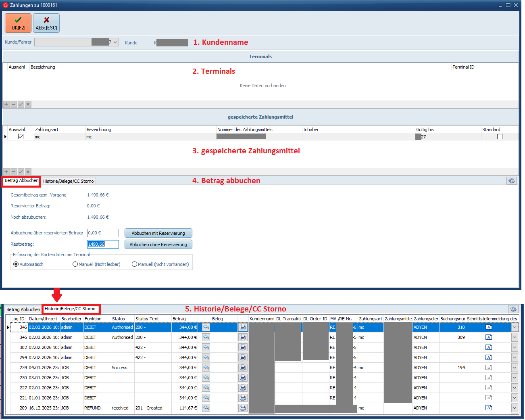This screenshot has width=525, height=420.
Task: Open the Kunde/Fahrer dropdown
Action: click(115, 42)
